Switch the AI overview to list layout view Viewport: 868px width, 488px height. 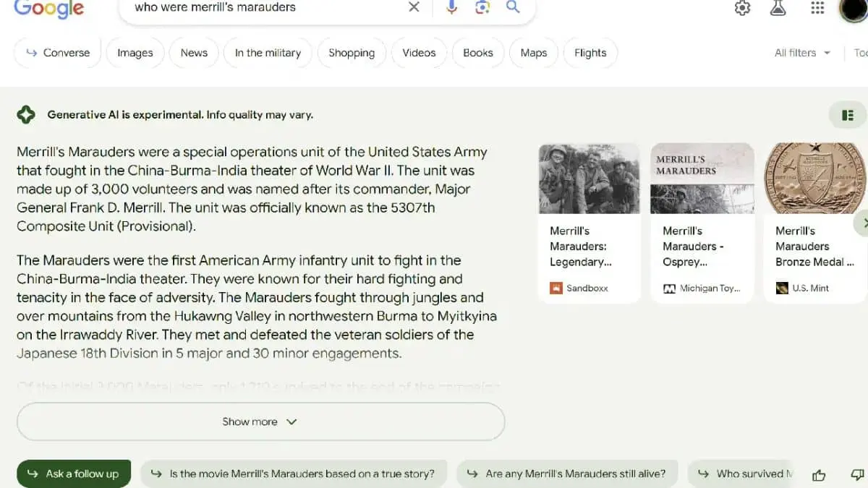[847, 114]
